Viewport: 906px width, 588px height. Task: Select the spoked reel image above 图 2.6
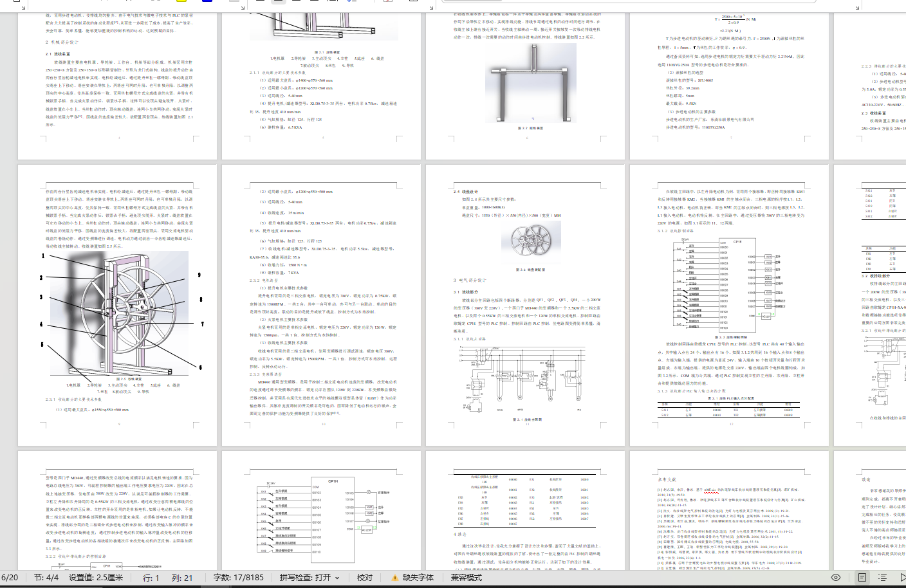click(x=531, y=243)
